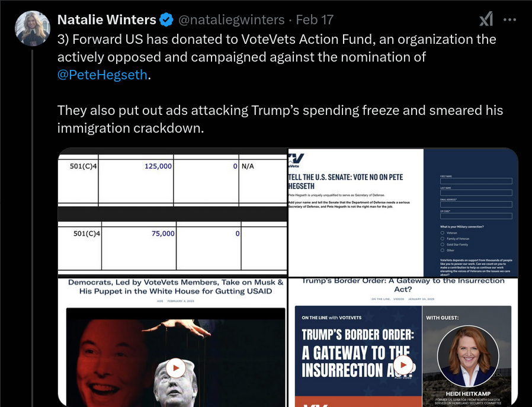The image size is (532, 407).
Task: Open the @nataliegwinters handle link
Action: 232,20
